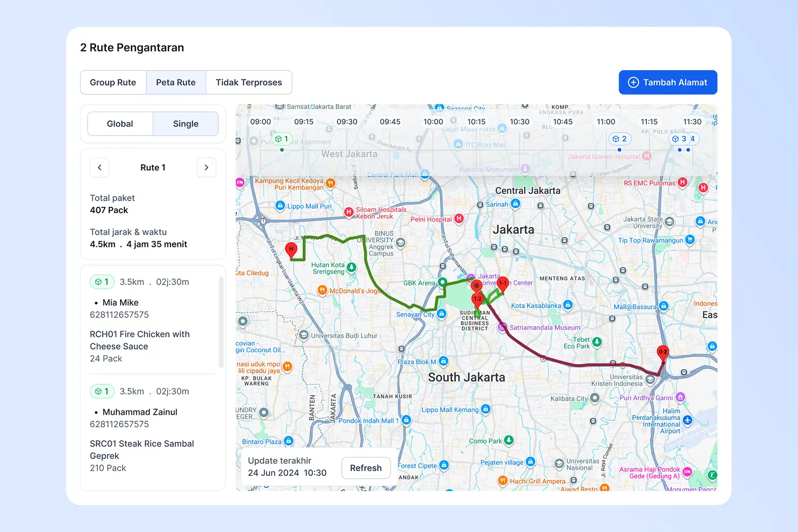Click the Tambah Alamat button
The image size is (798, 532).
pyautogui.click(x=668, y=82)
